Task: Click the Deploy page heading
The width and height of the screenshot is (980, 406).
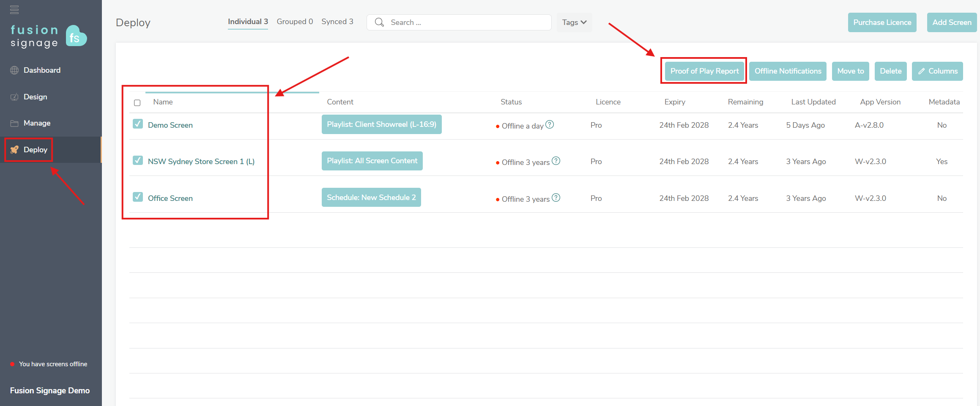Action: (x=133, y=23)
